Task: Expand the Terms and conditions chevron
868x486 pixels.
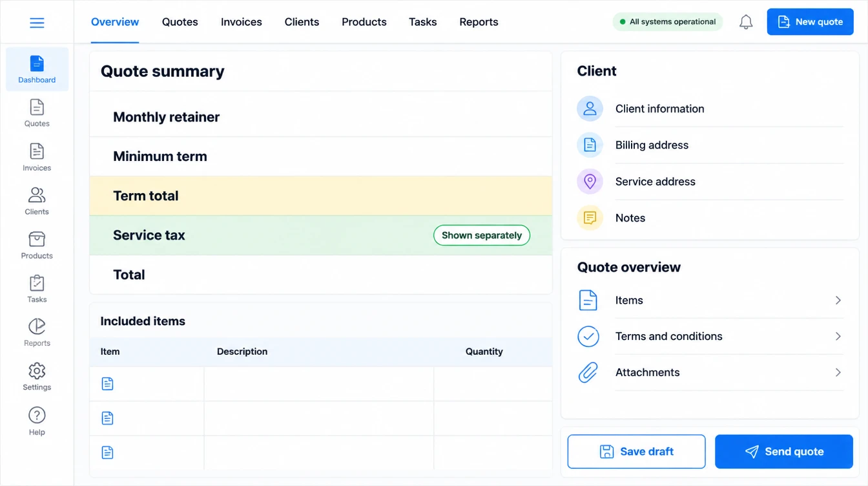Action: click(838, 336)
